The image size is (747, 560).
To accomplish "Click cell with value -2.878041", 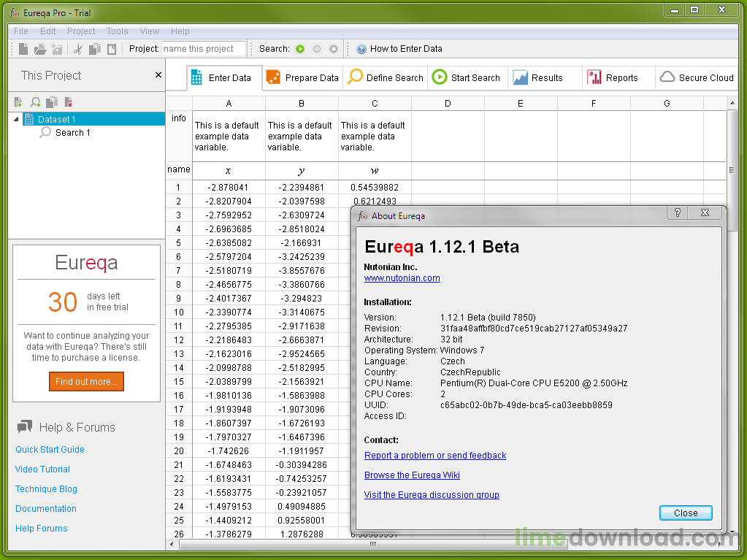I will (229, 187).
